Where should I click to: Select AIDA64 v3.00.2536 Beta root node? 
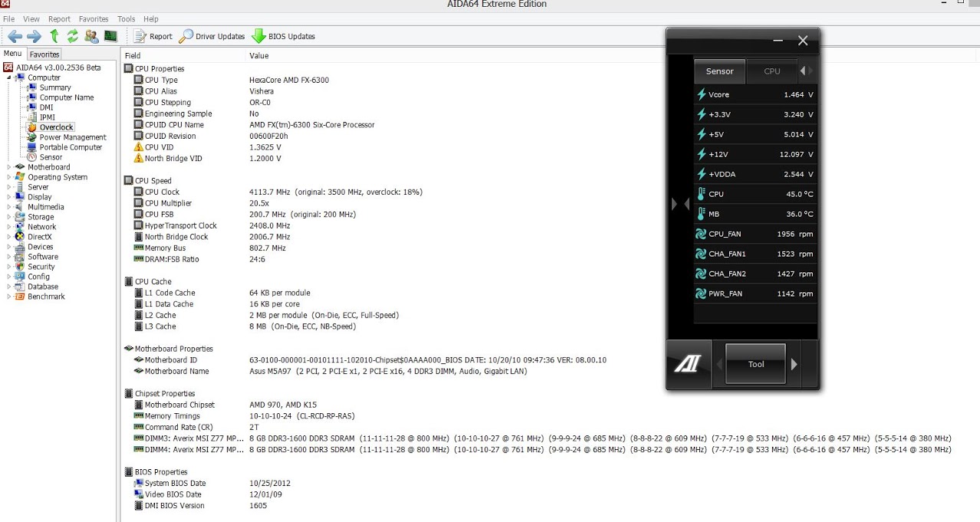(x=58, y=67)
